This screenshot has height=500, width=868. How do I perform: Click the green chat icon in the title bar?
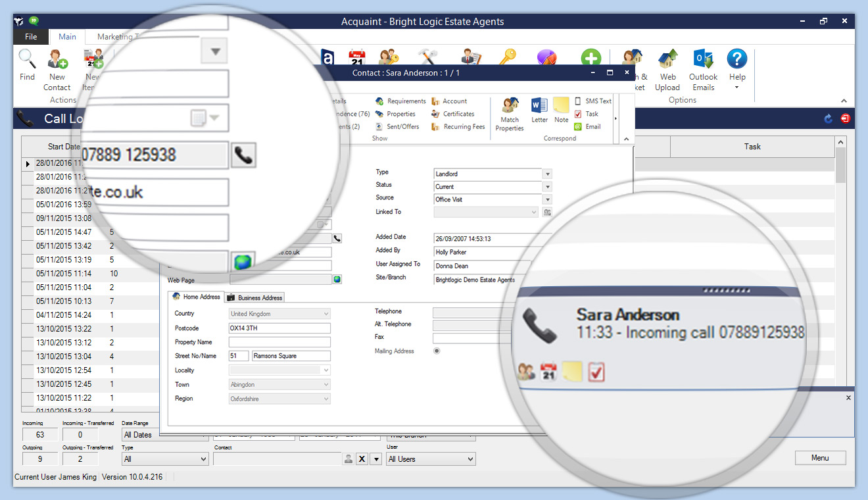click(34, 21)
